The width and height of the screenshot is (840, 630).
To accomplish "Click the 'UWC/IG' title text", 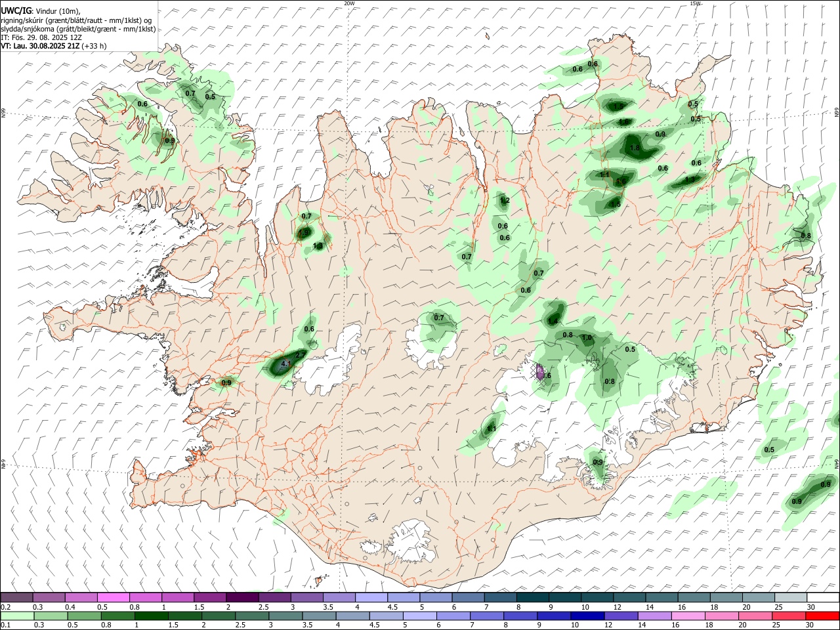I will point(16,11).
